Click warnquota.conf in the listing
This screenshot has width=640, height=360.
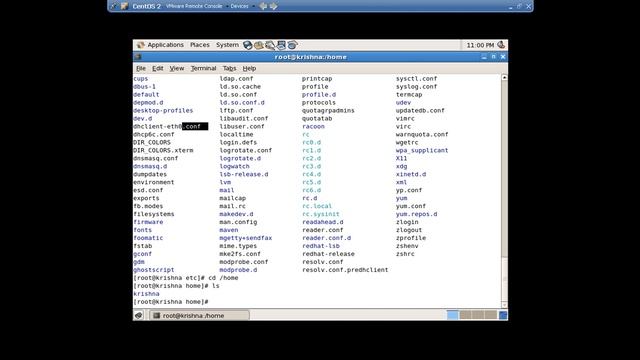click(x=422, y=134)
